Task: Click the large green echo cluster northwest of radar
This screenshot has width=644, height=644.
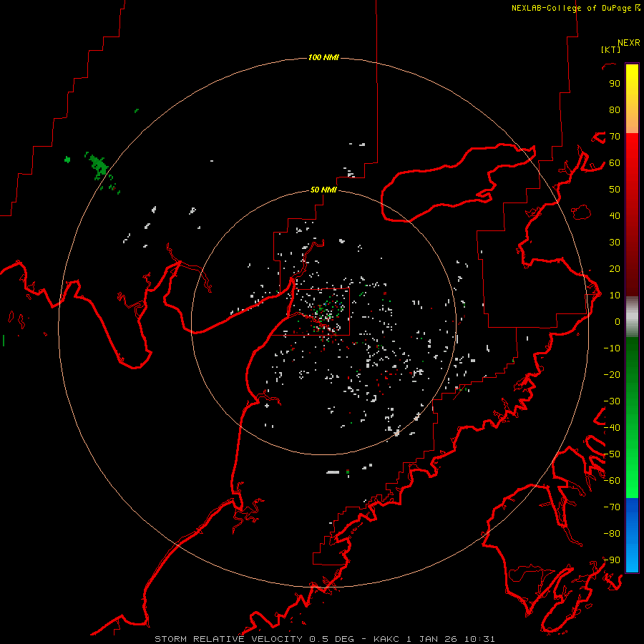Action: (99, 165)
